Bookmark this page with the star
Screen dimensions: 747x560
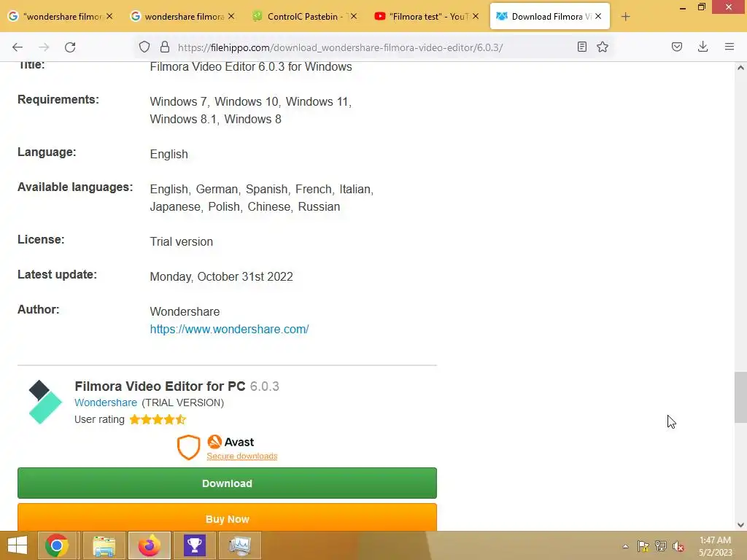click(603, 47)
